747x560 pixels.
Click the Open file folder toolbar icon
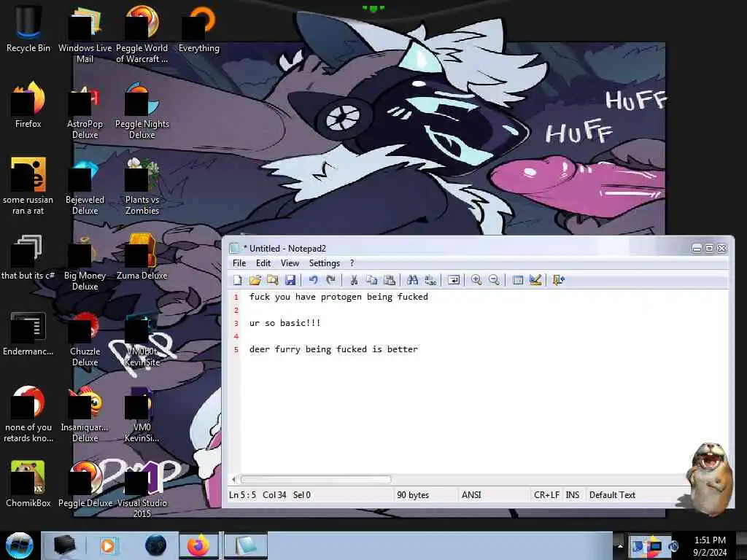(255, 280)
